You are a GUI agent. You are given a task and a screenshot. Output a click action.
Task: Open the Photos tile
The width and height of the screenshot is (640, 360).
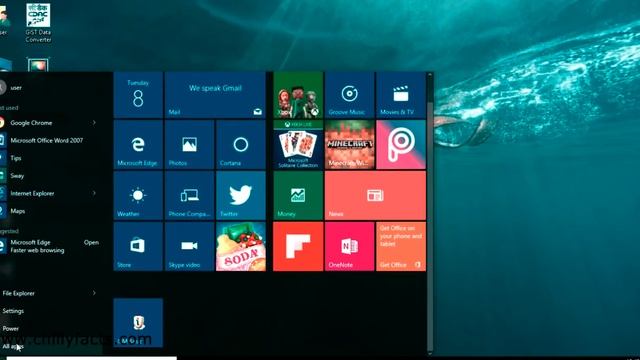[x=189, y=144]
